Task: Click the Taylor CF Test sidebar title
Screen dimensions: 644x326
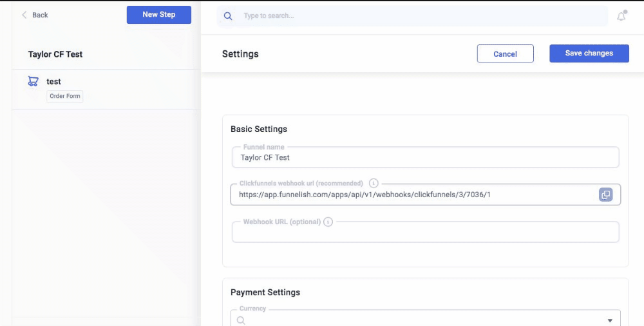Action: click(55, 55)
